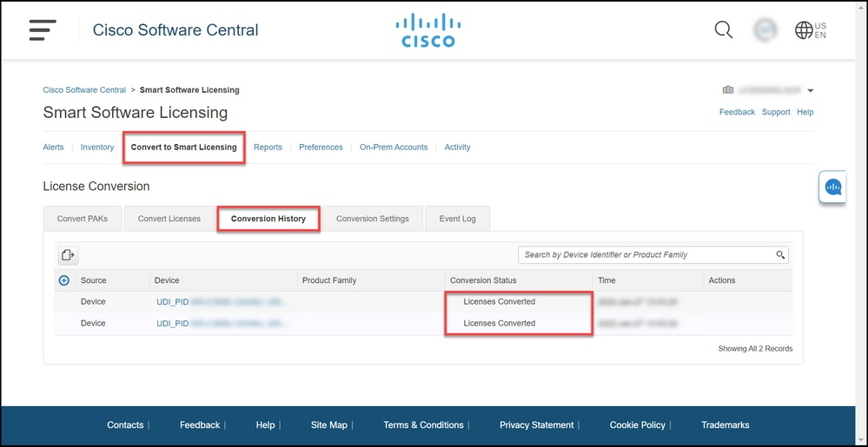868x447 pixels.
Task: Open Trademarks footer link
Action: coord(726,425)
